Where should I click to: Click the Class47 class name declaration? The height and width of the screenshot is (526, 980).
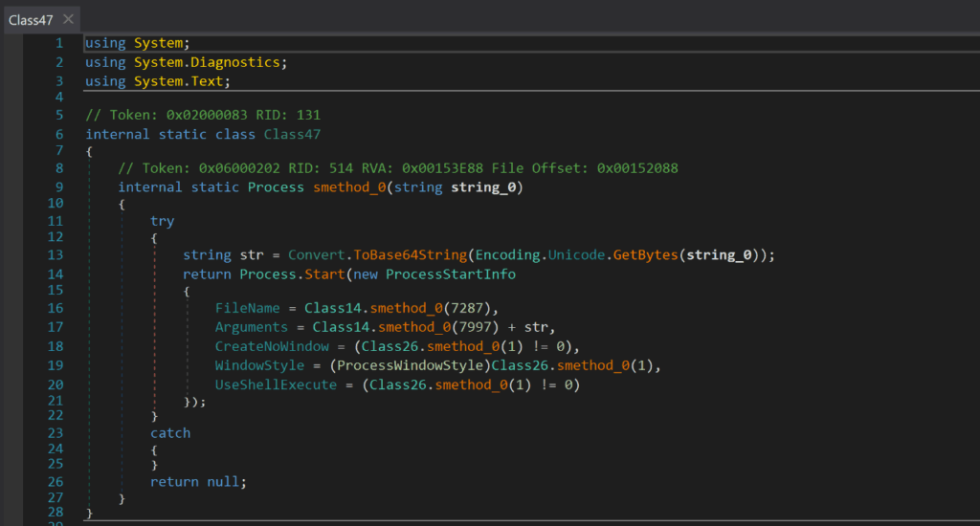pyautogui.click(x=292, y=134)
